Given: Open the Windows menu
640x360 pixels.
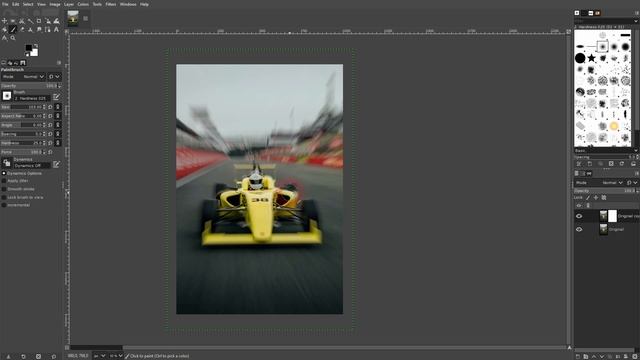Looking at the screenshot, I should click(x=128, y=4).
